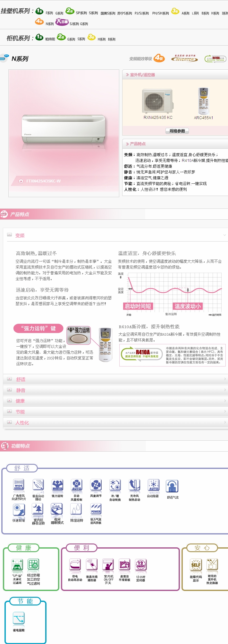
Task: Click the 强力运转 inverter feature icon
Action: click(57, 485)
